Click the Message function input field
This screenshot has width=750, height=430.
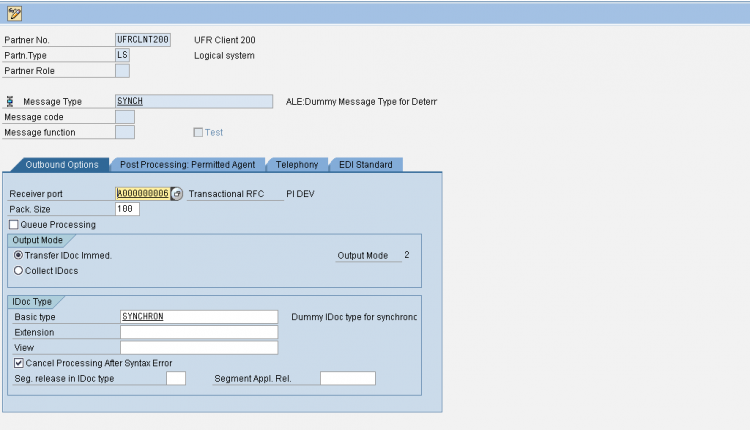(x=125, y=132)
